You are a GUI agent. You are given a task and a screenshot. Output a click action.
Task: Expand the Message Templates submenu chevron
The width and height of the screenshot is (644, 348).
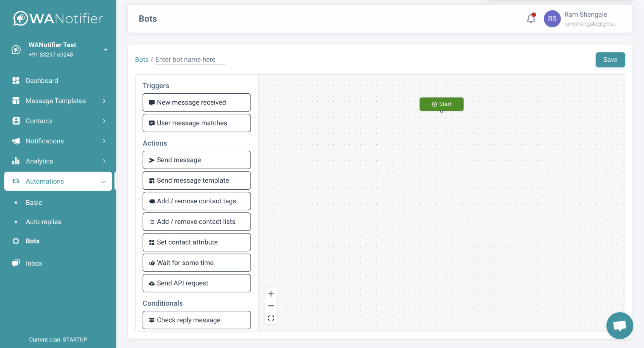pos(104,101)
